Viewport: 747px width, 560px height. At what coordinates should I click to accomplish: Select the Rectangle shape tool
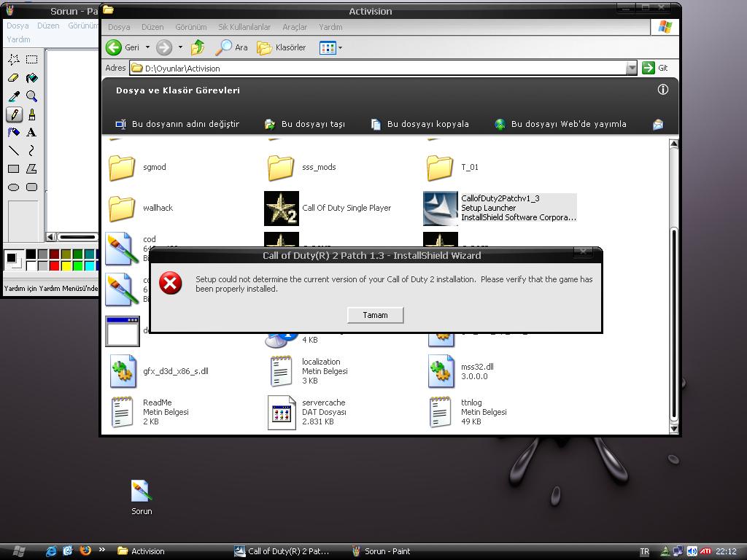(14, 168)
